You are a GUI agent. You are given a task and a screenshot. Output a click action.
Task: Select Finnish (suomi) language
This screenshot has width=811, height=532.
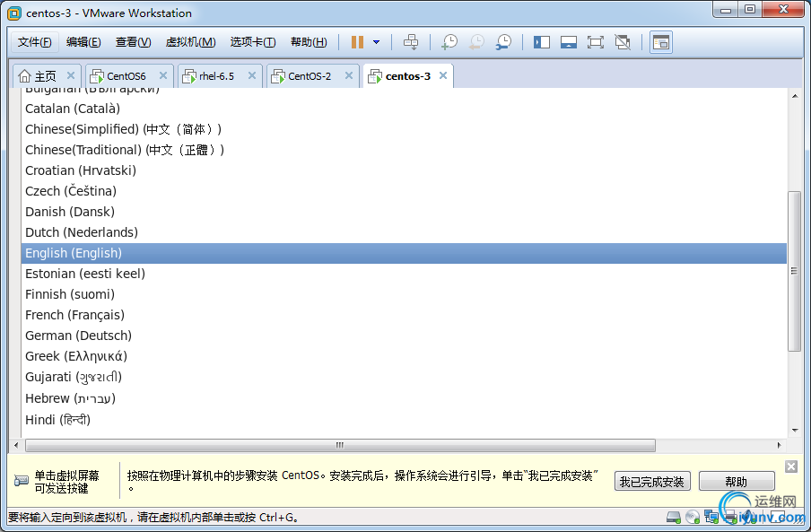click(404, 294)
